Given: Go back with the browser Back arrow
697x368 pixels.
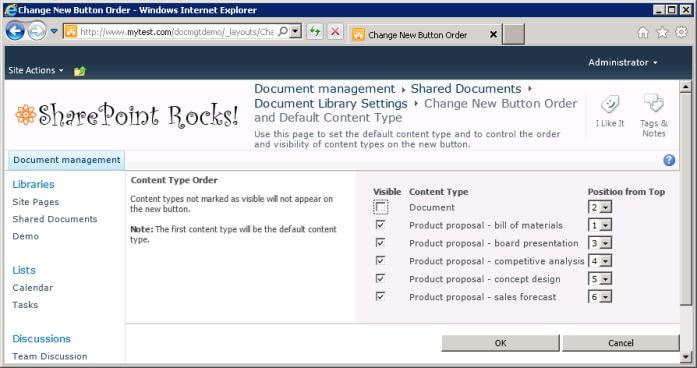Looking at the screenshot, I should pos(15,32).
